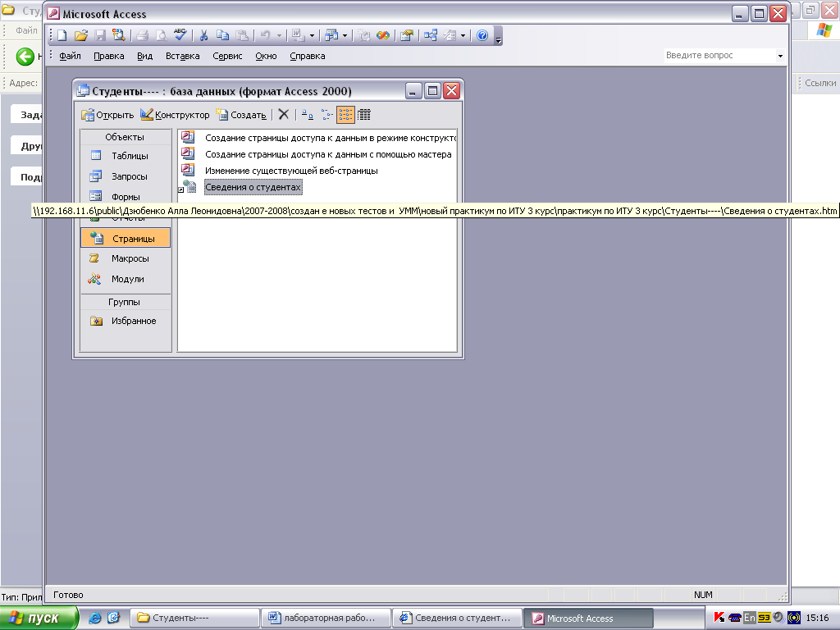The height and width of the screenshot is (630, 840).
Task: Expand the New Object dropdown arrow
Action: pyautogui.click(x=463, y=36)
